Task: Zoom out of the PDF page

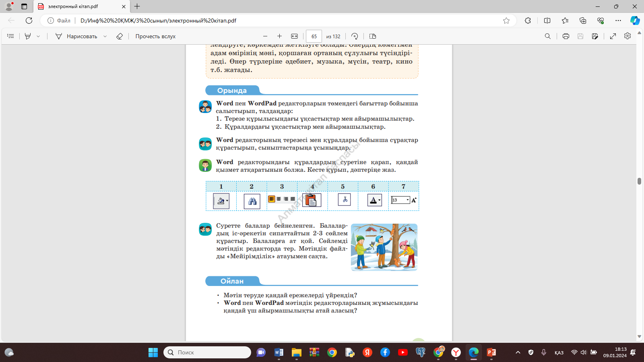Action: point(265,36)
